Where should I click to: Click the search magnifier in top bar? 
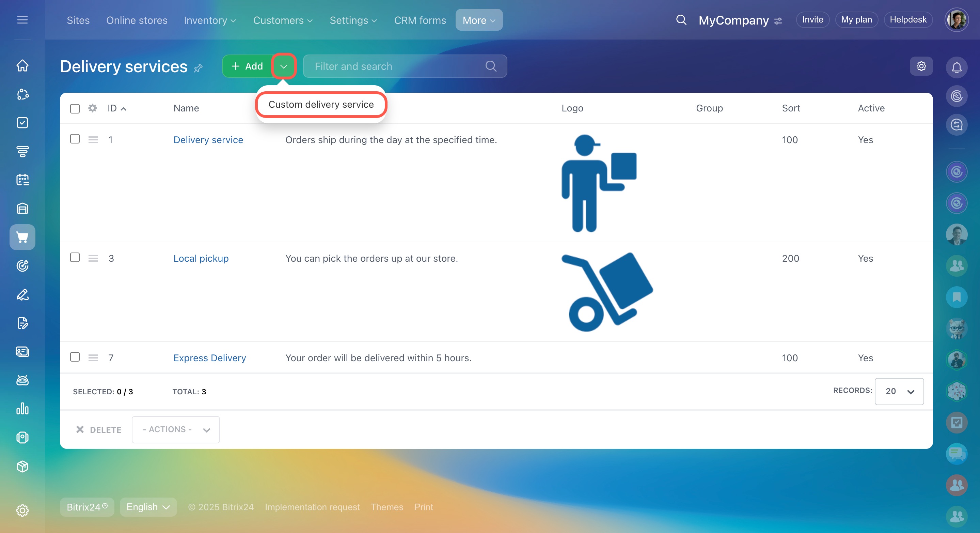click(x=681, y=20)
